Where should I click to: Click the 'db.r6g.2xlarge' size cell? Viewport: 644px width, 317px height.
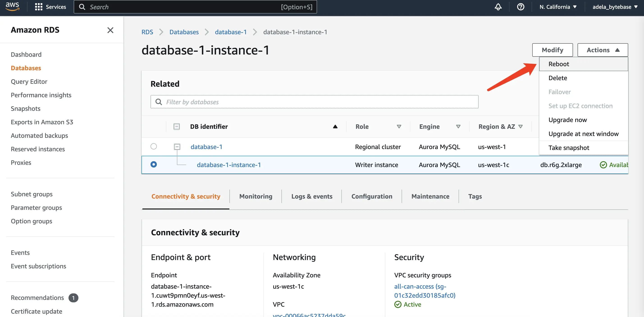point(561,165)
